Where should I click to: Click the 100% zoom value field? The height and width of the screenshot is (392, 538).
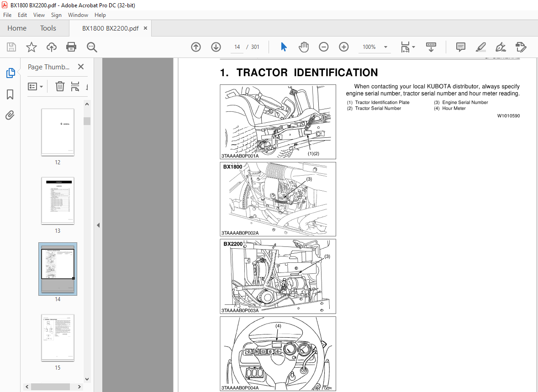[x=369, y=47]
